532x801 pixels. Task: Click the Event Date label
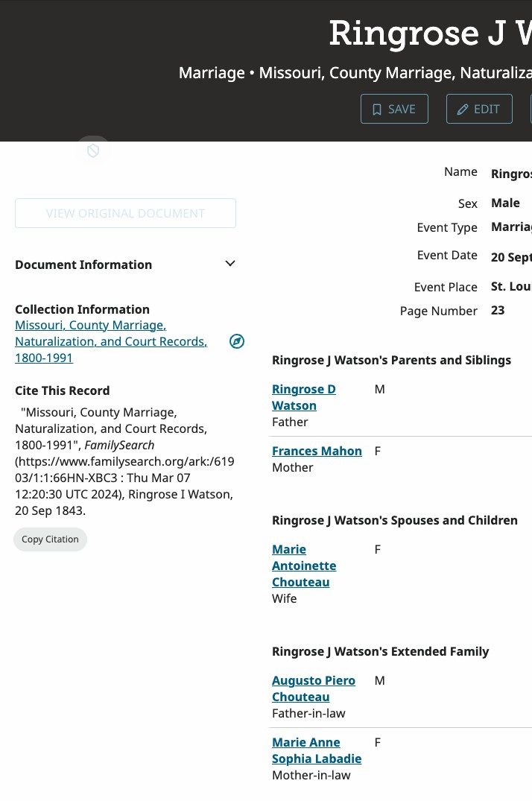(447, 255)
